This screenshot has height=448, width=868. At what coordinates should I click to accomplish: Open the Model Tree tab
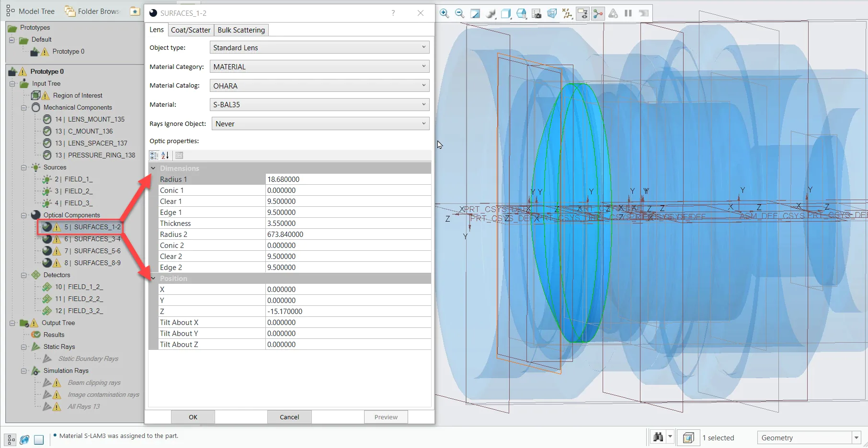(31, 11)
